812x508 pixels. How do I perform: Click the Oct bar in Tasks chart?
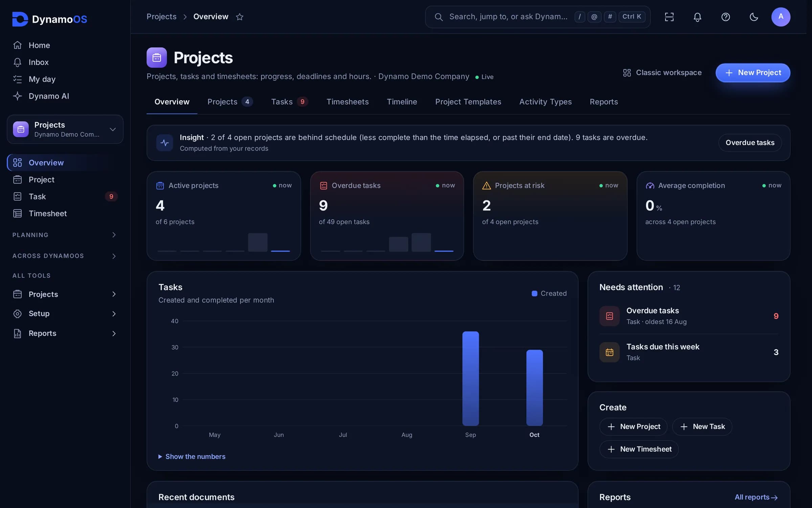pos(535,387)
